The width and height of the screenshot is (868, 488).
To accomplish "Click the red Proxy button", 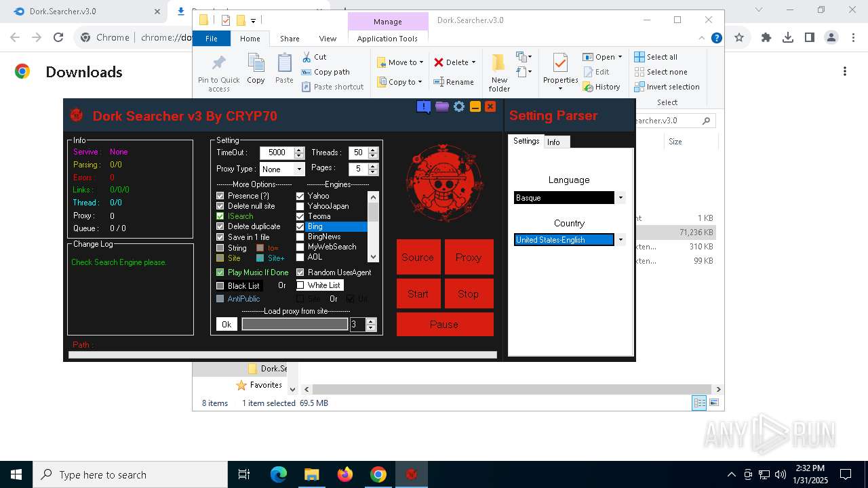I will 469,257.
